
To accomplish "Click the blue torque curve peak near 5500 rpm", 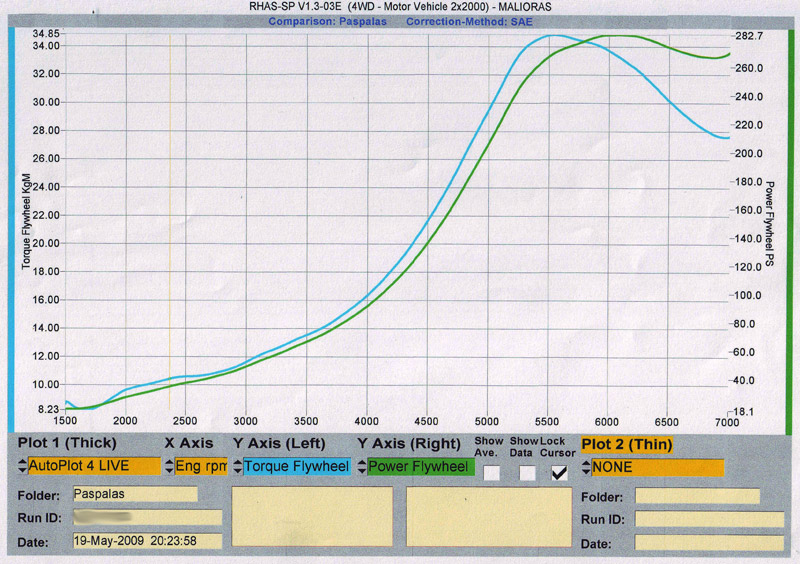I will (554, 36).
